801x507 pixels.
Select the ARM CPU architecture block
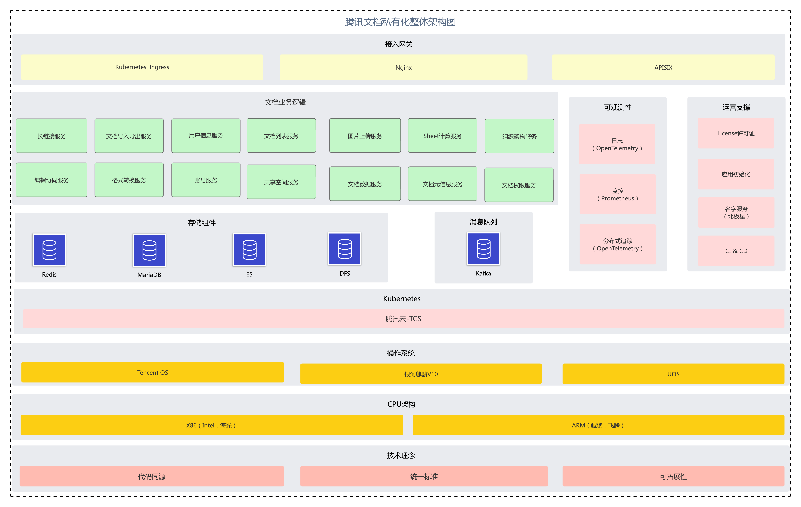coord(598,425)
